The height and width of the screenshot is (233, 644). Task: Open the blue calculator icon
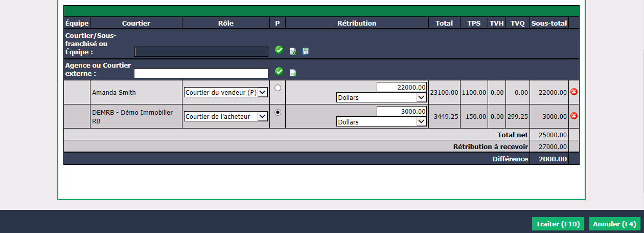[306, 51]
